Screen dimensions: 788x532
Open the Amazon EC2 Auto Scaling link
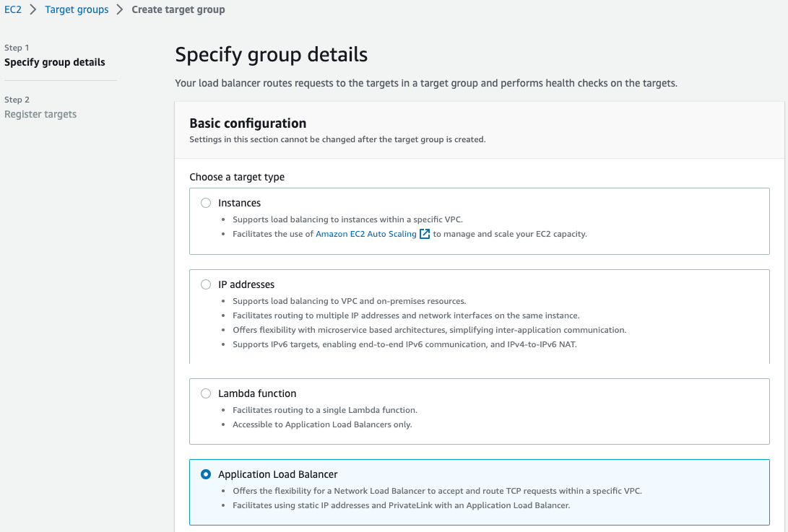coord(366,234)
